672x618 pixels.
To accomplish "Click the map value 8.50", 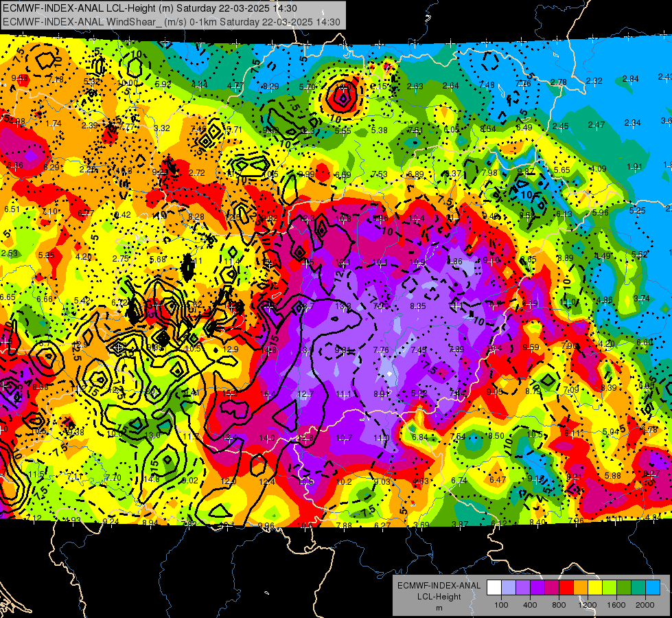I will pos(496,436).
